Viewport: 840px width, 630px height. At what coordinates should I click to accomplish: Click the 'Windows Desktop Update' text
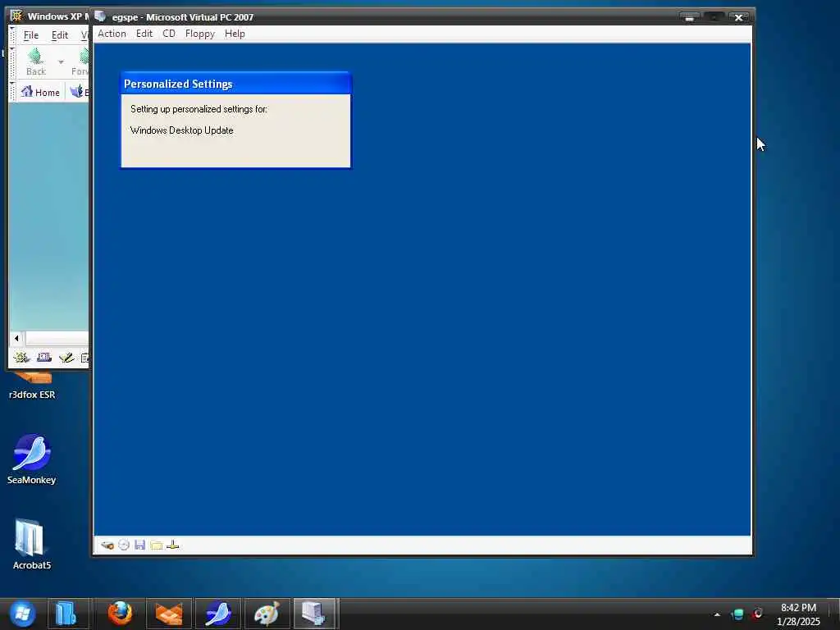tap(181, 130)
